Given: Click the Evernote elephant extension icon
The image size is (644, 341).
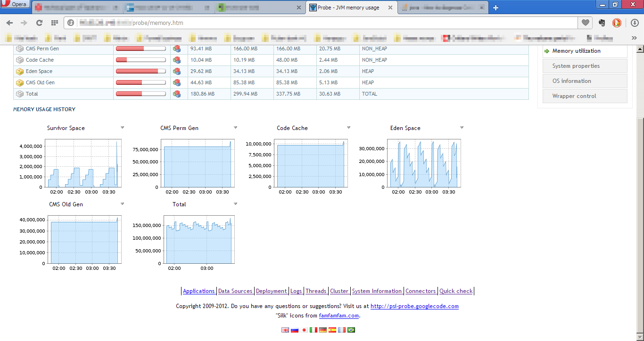Looking at the screenshot, I should tap(602, 23).
